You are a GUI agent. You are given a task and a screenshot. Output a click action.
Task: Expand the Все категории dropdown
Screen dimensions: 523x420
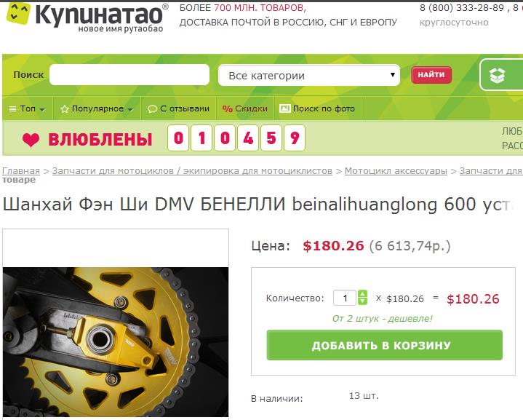[x=309, y=75]
